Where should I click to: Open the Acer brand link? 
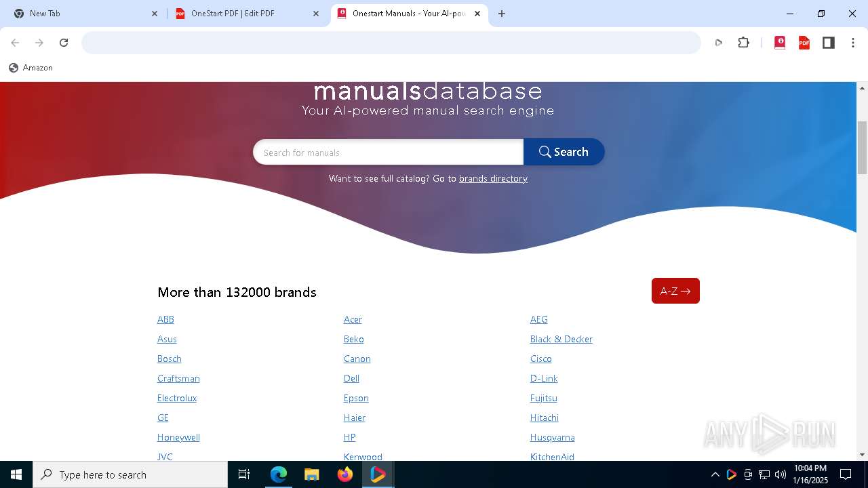[353, 319]
